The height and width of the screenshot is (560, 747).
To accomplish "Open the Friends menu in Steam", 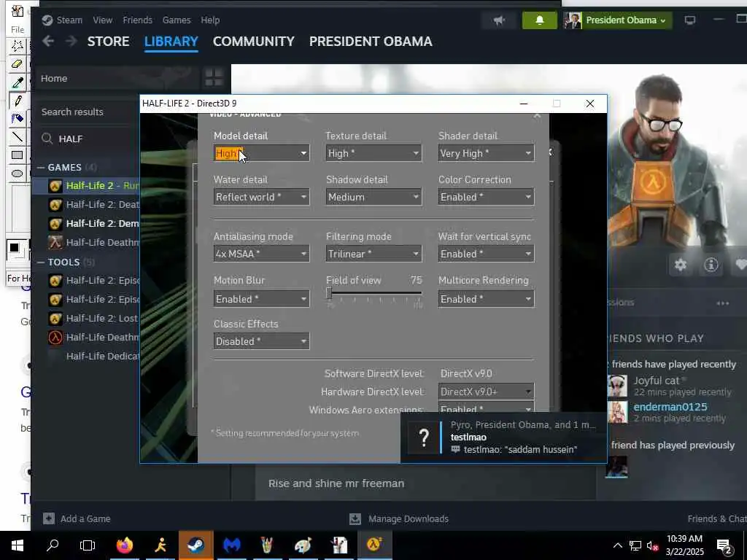I will (x=137, y=20).
